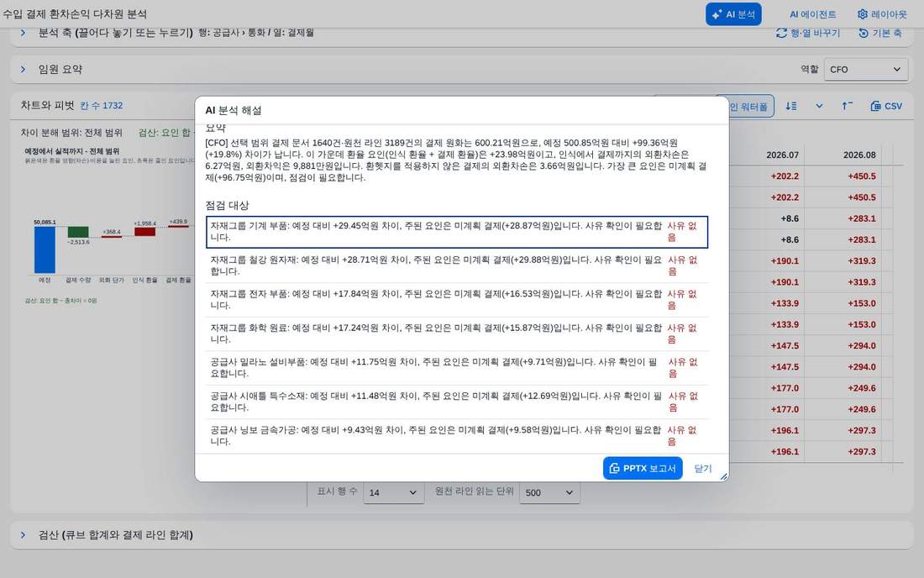This screenshot has height=578, width=924.
Task: Click the red 인식 환율 waterfall bar
Action: (x=145, y=232)
